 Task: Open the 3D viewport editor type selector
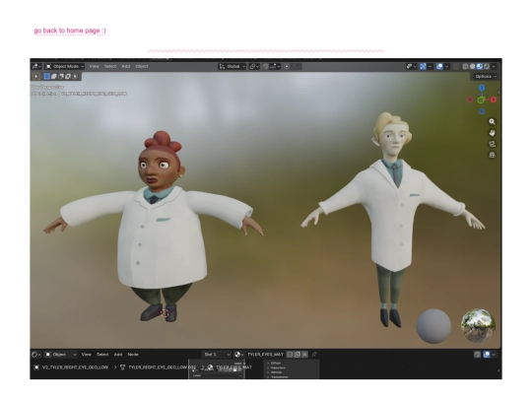pos(36,67)
